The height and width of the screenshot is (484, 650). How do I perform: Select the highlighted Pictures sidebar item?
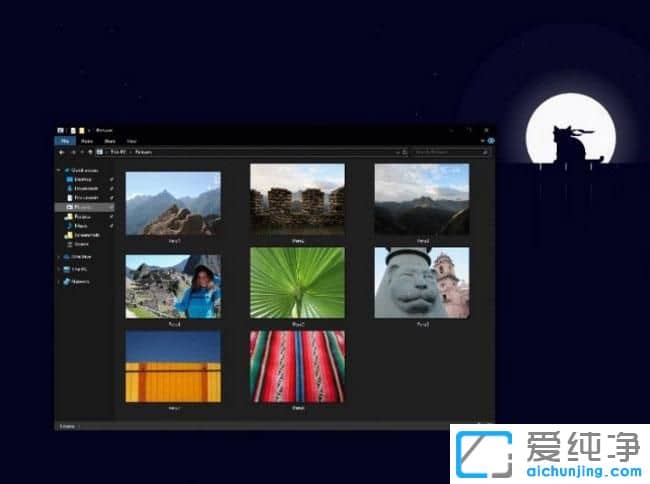point(85,207)
